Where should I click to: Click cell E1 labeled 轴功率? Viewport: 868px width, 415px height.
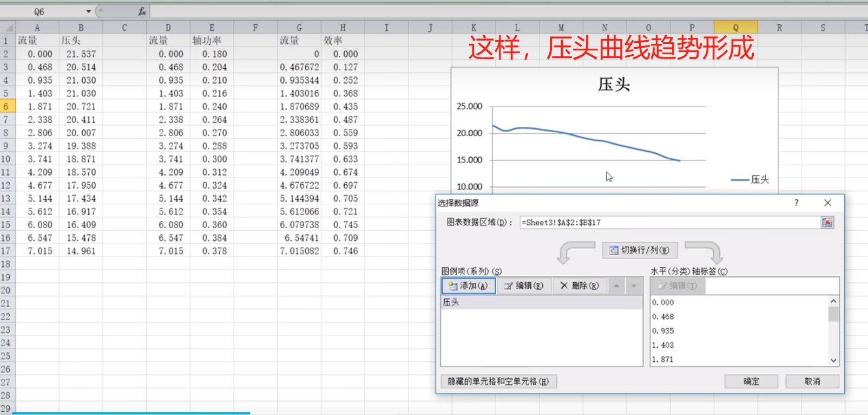tap(212, 41)
